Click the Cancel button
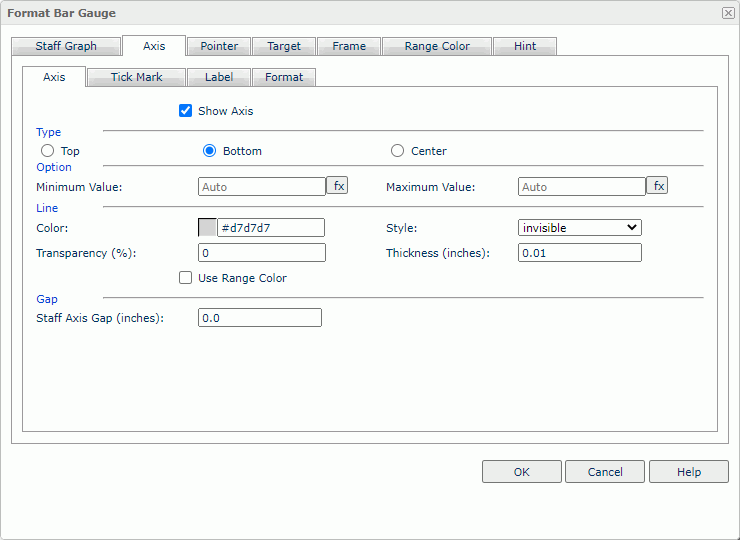Image resolution: width=740 pixels, height=540 pixels. click(x=605, y=472)
